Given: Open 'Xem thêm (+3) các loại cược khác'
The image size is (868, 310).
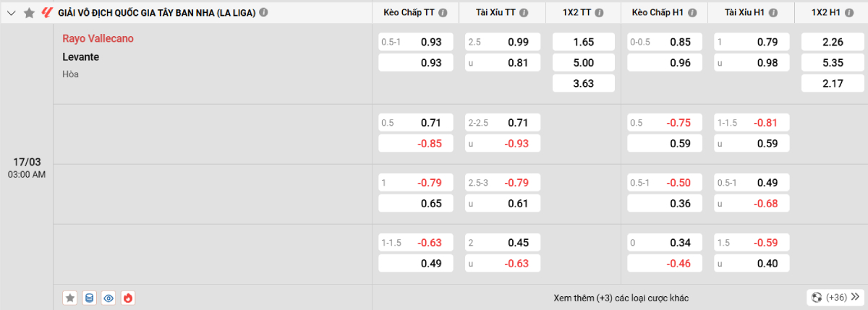Looking at the screenshot, I should [621, 298].
